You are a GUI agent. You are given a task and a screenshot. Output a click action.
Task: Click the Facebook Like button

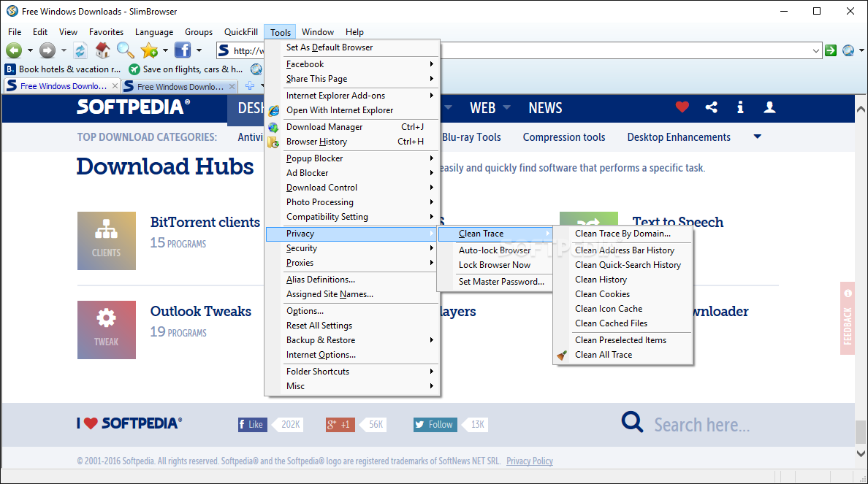(x=252, y=424)
